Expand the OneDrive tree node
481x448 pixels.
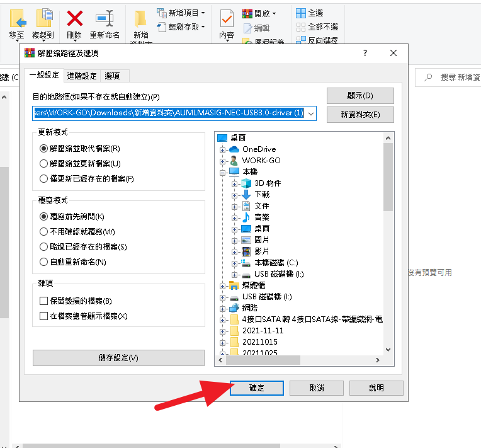coord(222,150)
